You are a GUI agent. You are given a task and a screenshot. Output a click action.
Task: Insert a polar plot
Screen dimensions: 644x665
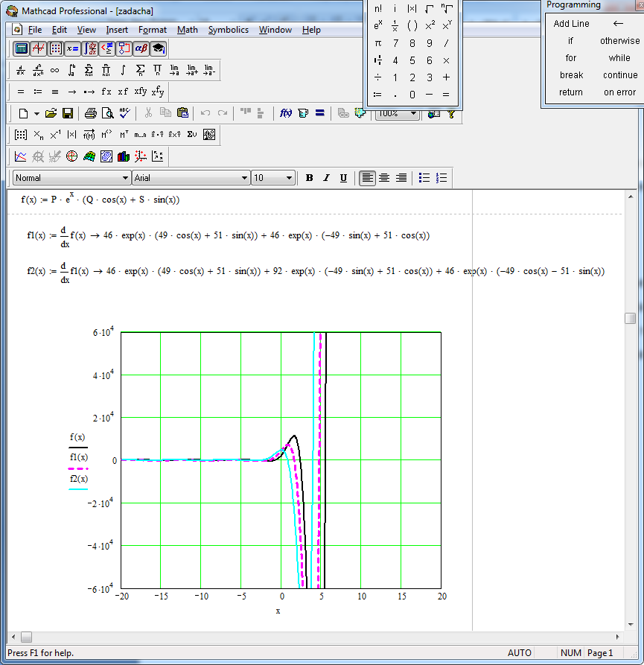point(71,156)
